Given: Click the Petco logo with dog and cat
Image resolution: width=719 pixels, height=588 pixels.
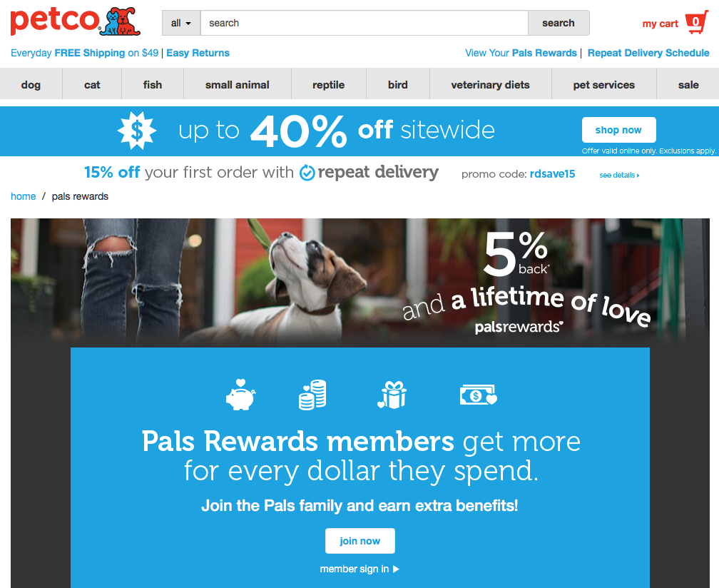Looking at the screenshot, I should coord(75,21).
